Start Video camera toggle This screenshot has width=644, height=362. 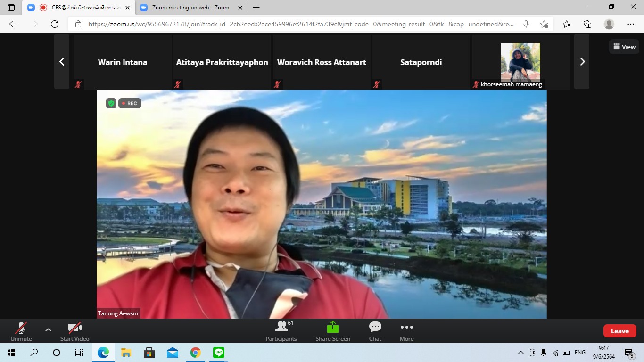click(74, 331)
